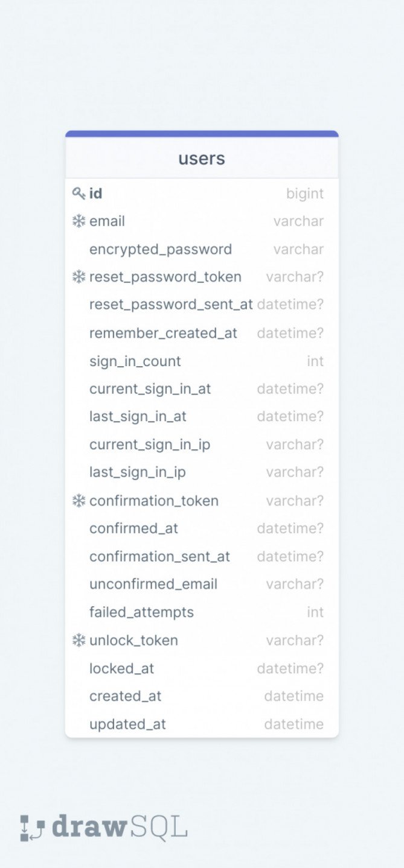Select the reset_password_sent_at column
The image size is (404, 868).
click(202, 305)
